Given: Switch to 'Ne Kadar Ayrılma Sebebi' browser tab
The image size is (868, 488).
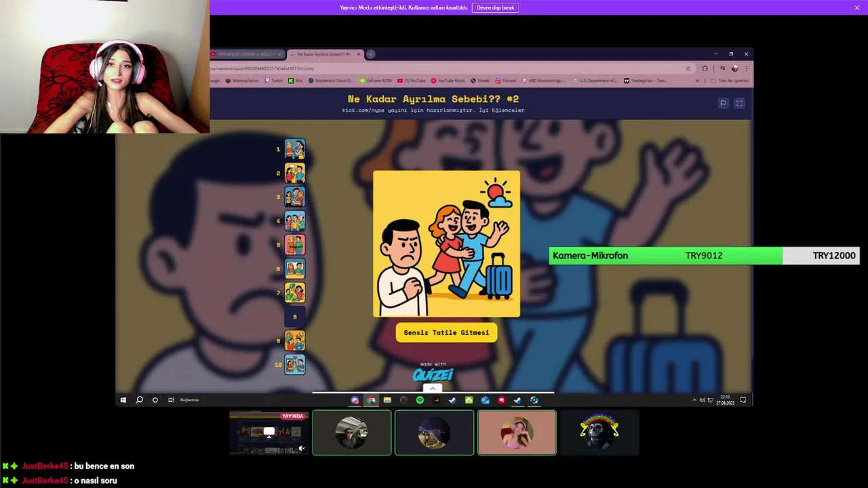Looking at the screenshot, I should click(324, 54).
